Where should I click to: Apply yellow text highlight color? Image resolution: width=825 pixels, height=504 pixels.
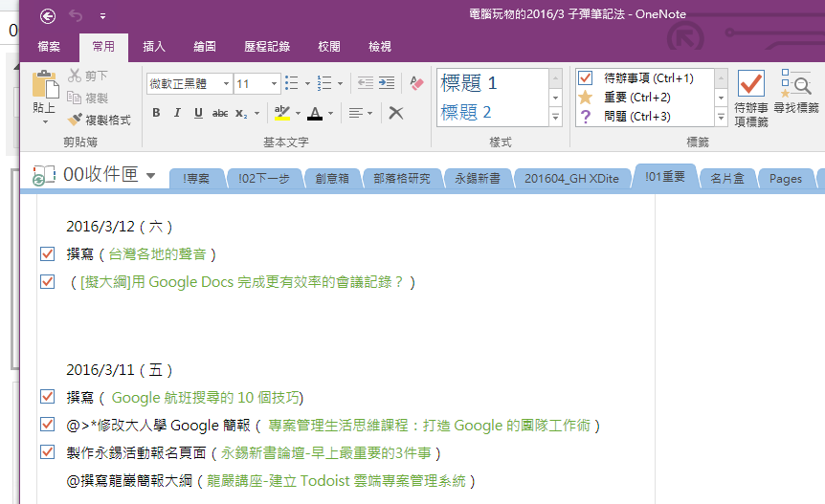coord(282,113)
